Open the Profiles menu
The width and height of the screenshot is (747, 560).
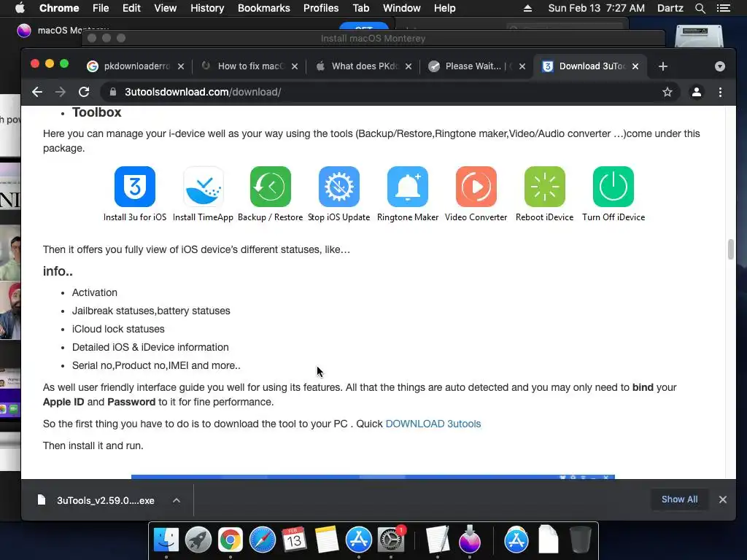321,8
